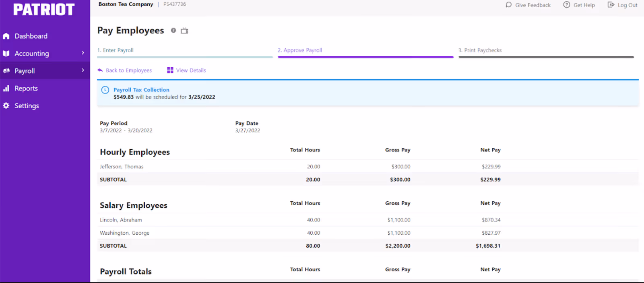Click the $549.83 tax amount

click(x=124, y=97)
